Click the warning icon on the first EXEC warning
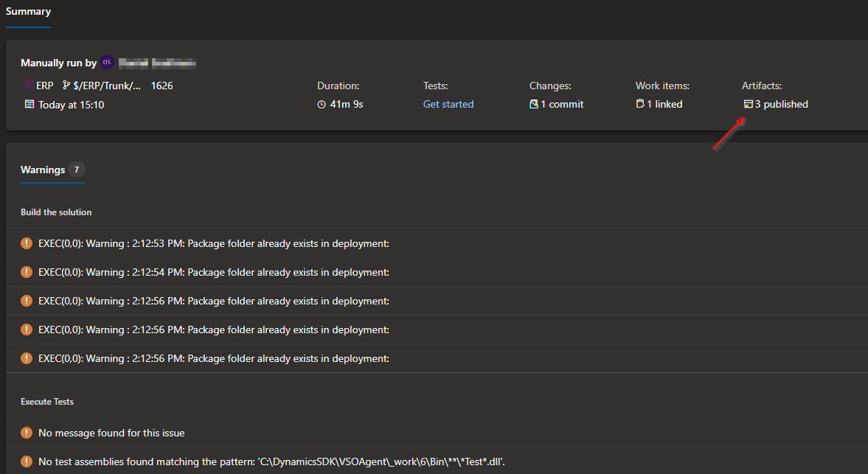The image size is (868, 474). click(27, 243)
